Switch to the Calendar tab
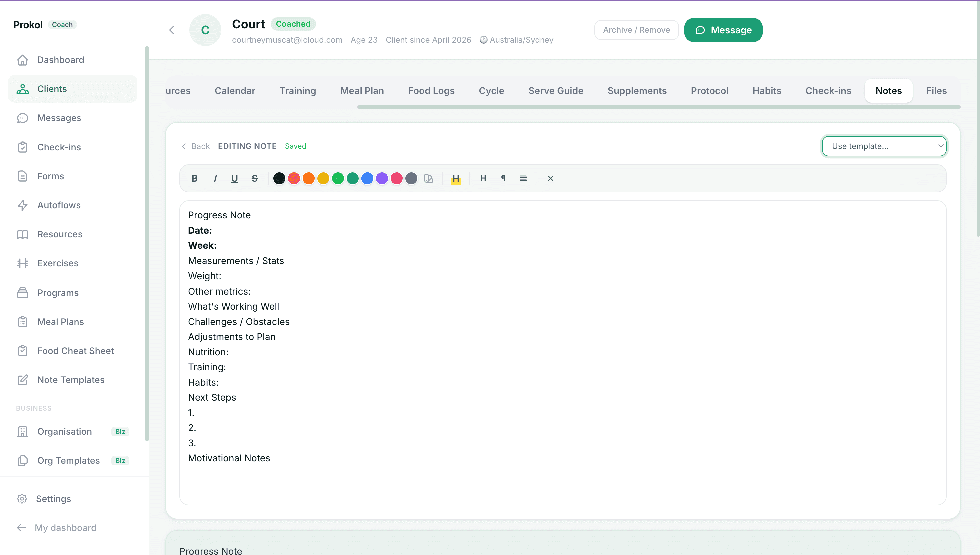 click(x=235, y=91)
